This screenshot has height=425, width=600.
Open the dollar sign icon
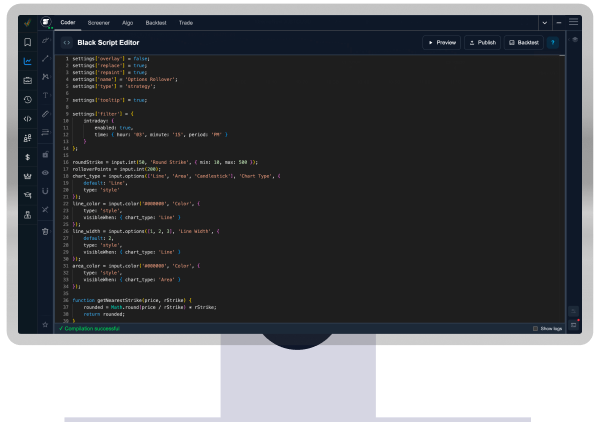point(28,157)
